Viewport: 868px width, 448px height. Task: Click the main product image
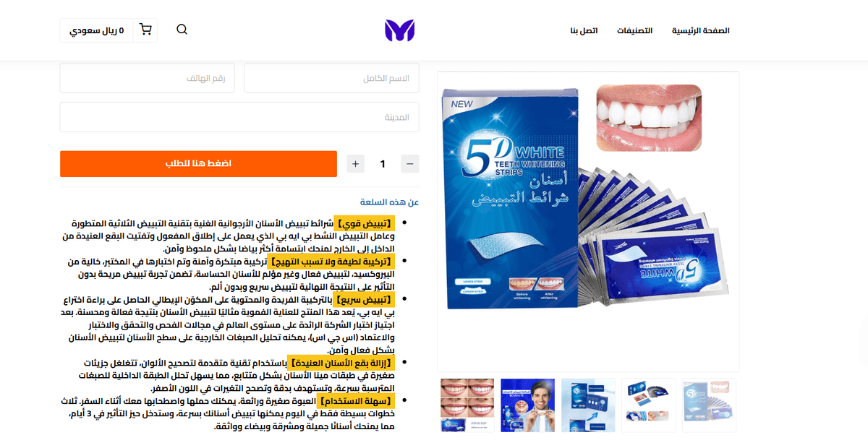tap(588, 222)
